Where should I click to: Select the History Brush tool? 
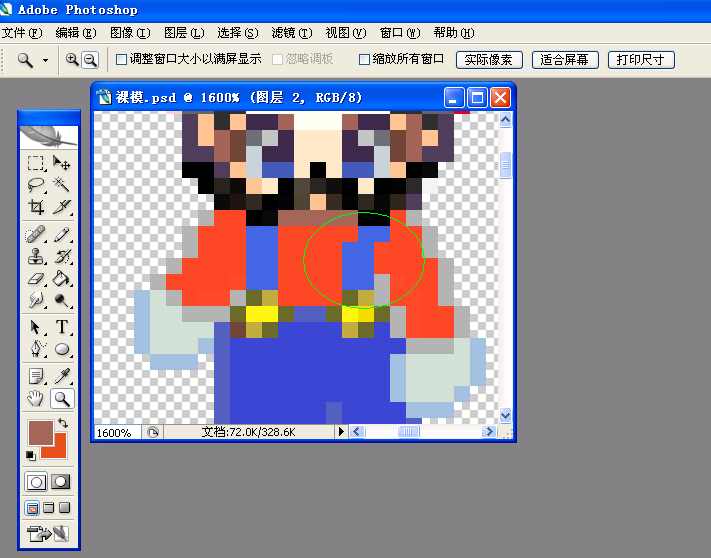(62, 257)
